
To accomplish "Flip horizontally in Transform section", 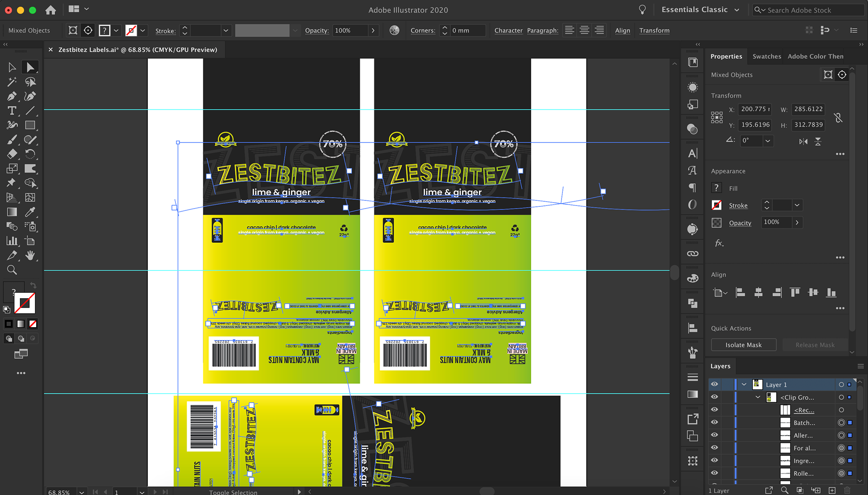I will click(x=803, y=141).
